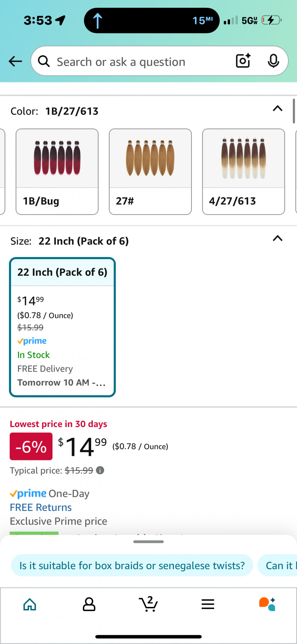The height and width of the screenshot is (644, 297).
Task: Open the shopping cart icon
Action: point(148,604)
